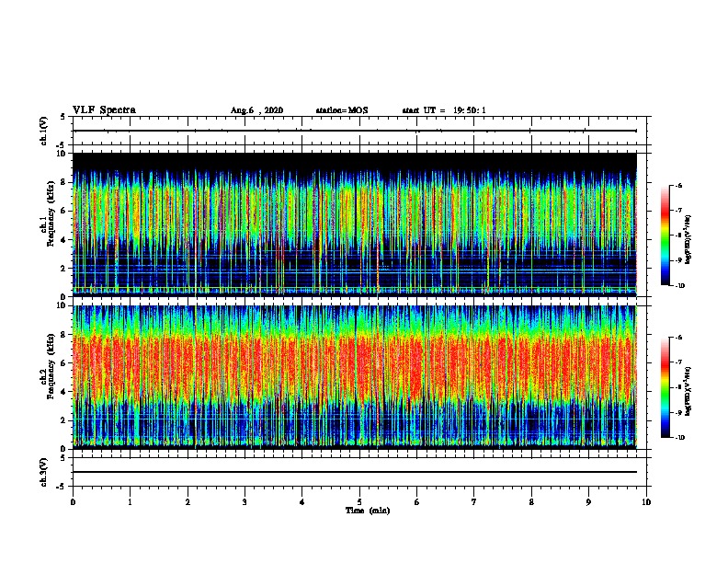Click the ch.2 color bar log(PSD) label
Image resolution: width=728 pixels, height=563 pixels.
(688, 391)
